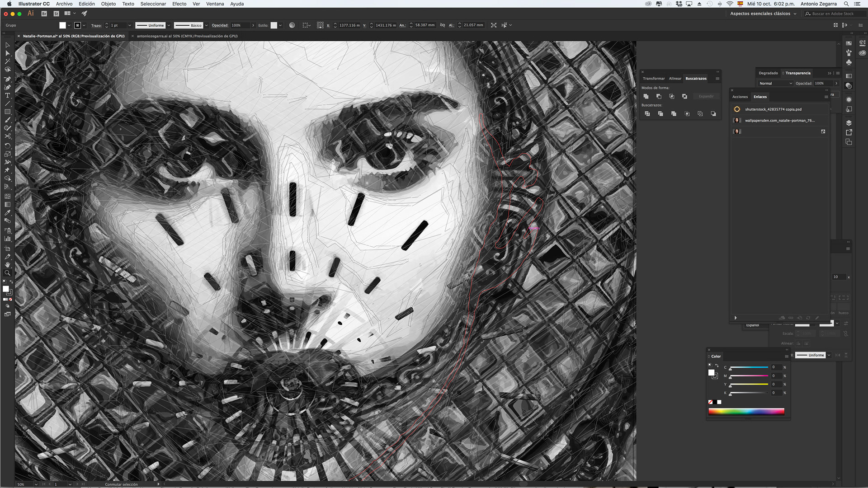Open the Layers panel icon

click(x=849, y=123)
